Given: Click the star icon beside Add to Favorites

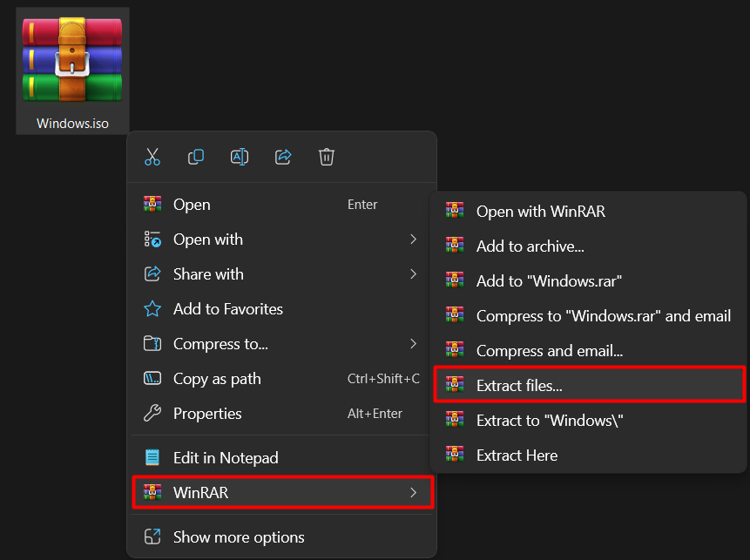Looking at the screenshot, I should [x=152, y=308].
